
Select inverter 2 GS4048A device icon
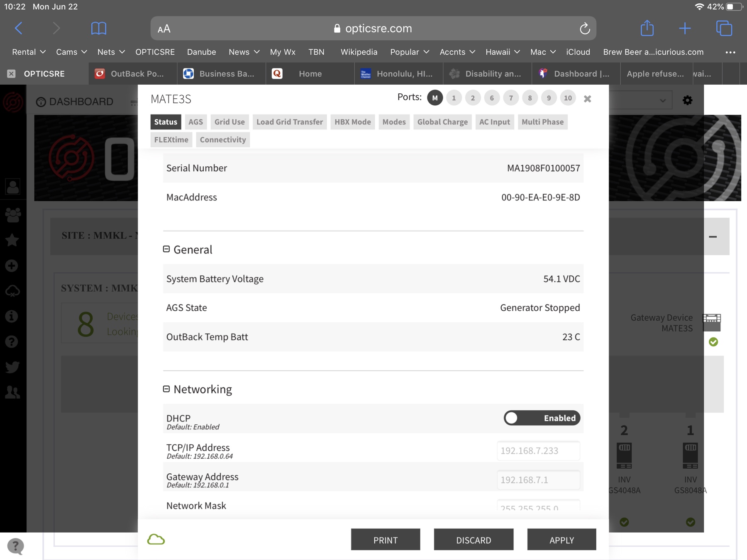point(624,455)
